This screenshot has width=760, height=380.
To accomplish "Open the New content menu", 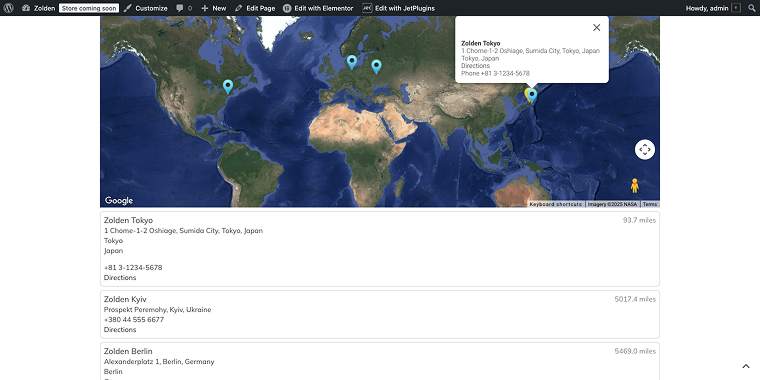I will [x=213, y=8].
